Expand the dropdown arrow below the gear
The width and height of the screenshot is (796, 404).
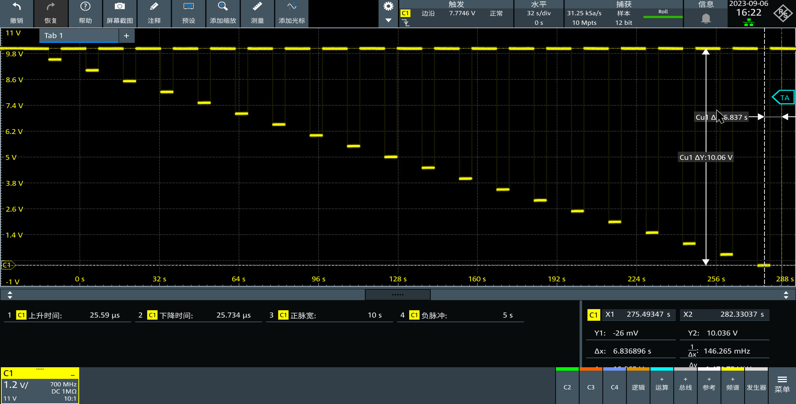click(x=388, y=20)
